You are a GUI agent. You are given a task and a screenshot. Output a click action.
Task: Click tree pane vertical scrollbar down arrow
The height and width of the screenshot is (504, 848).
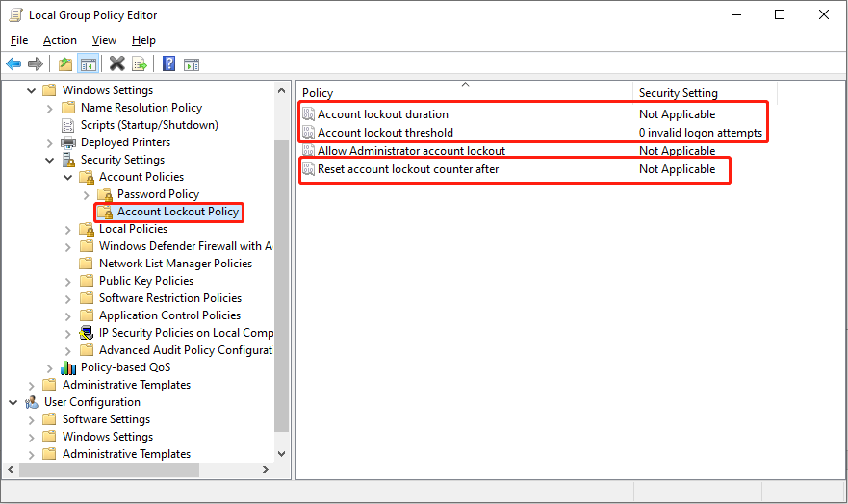[x=281, y=454]
